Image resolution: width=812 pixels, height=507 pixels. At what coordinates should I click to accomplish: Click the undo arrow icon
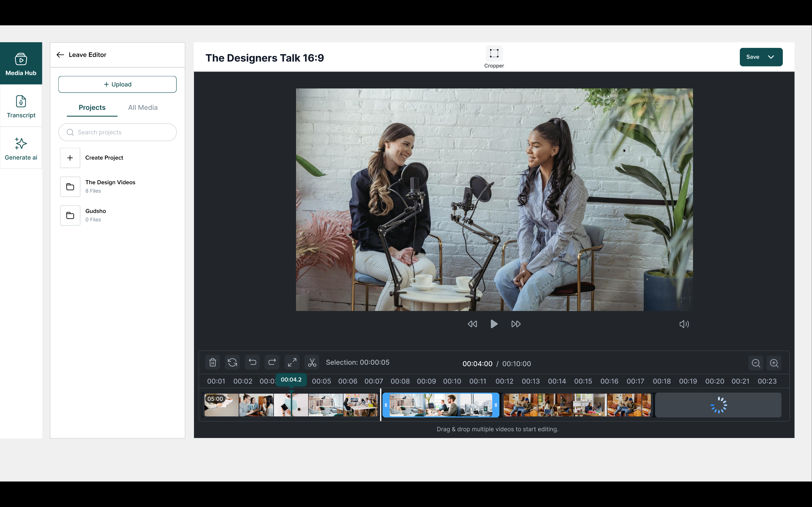252,363
